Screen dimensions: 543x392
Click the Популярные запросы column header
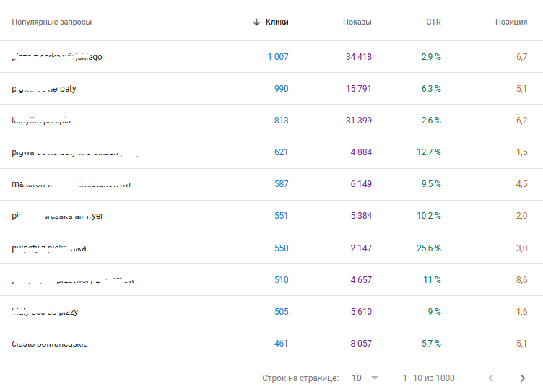click(51, 22)
